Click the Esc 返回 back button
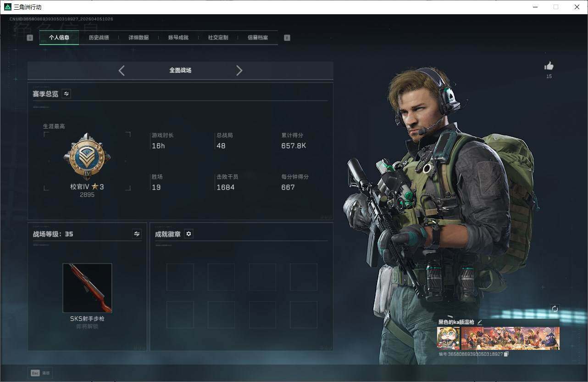The width and height of the screenshot is (588, 382). tap(40, 373)
